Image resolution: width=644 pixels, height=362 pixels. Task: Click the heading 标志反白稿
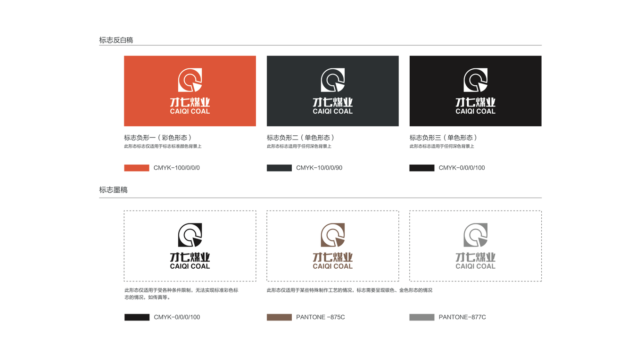click(116, 40)
